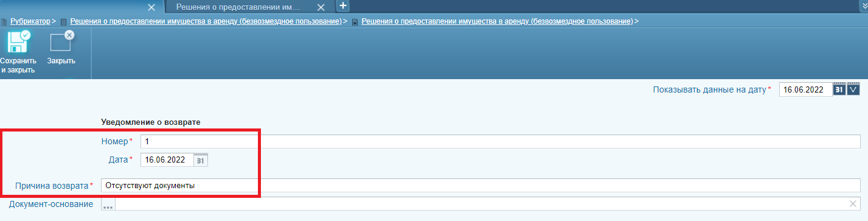Open second Решения о предоставлении имущества breadcrumb

point(497,21)
